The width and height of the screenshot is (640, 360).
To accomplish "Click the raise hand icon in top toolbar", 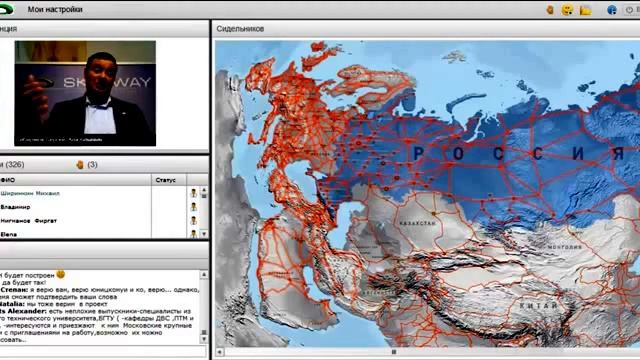I will [550, 9].
